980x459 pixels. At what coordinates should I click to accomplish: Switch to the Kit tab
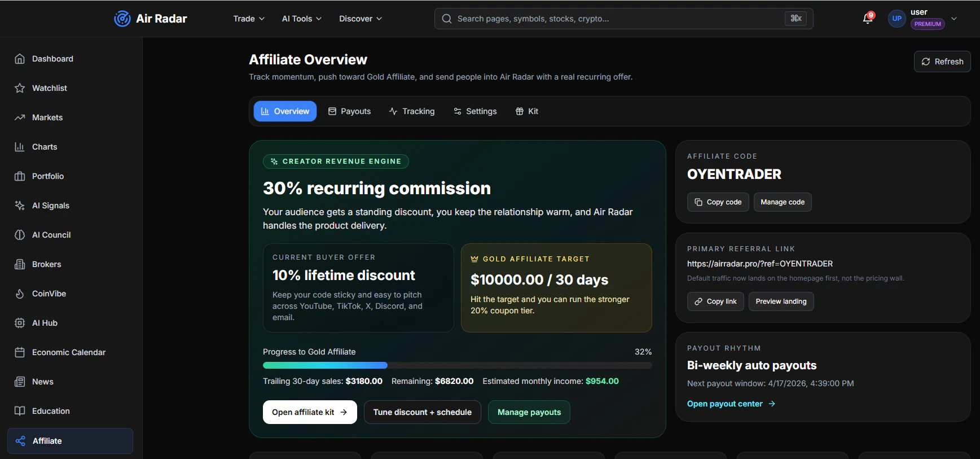[527, 111]
